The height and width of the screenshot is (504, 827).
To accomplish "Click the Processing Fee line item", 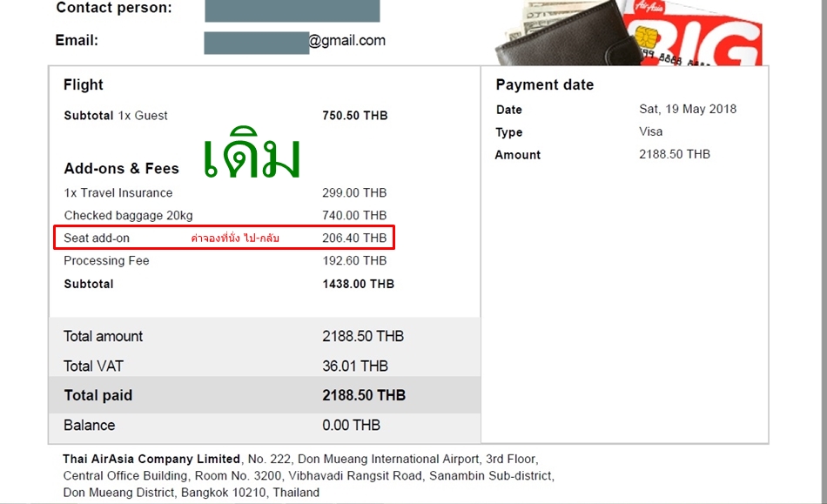I will (106, 260).
